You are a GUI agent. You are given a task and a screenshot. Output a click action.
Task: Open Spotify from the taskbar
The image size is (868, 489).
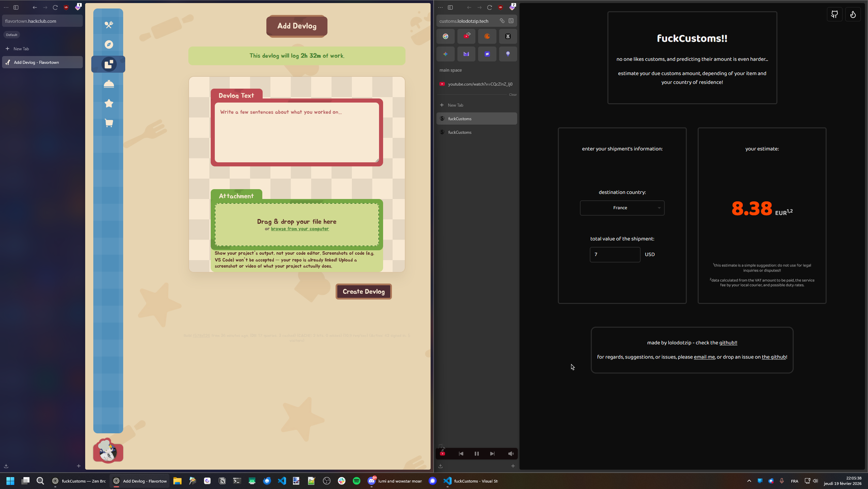tap(356, 481)
